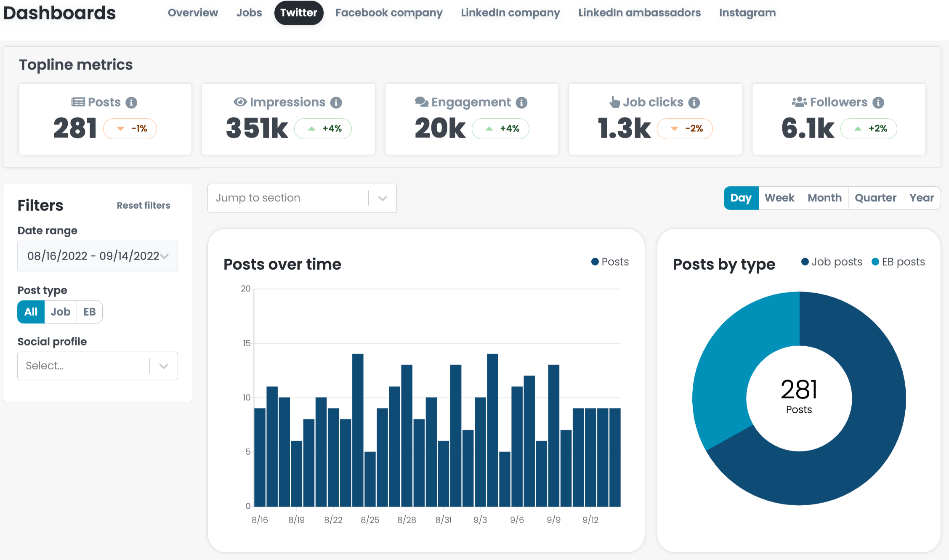The width and height of the screenshot is (949, 560).
Task: Click the info icon next to Posts
Action: tap(131, 103)
